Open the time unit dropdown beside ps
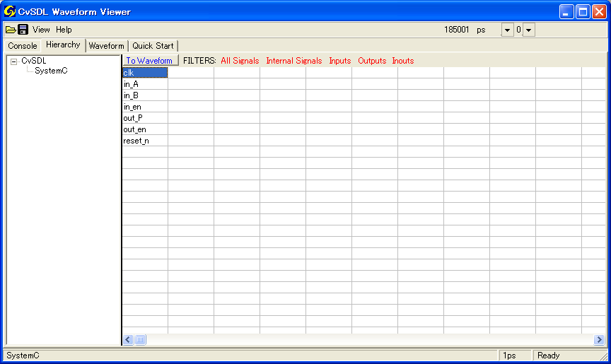This screenshot has height=364, width=611. point(507,30)
